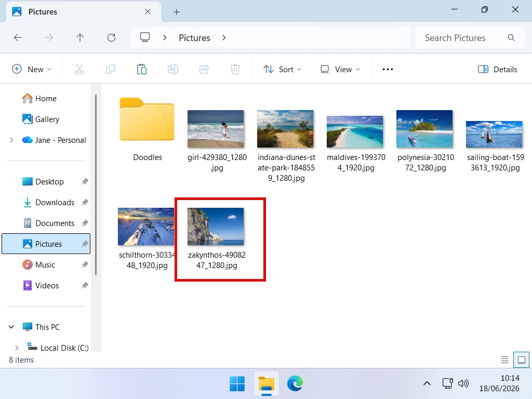Unpin Videos from Quick access
This screenshot has height=399, width=532.
tap(85, 285)
